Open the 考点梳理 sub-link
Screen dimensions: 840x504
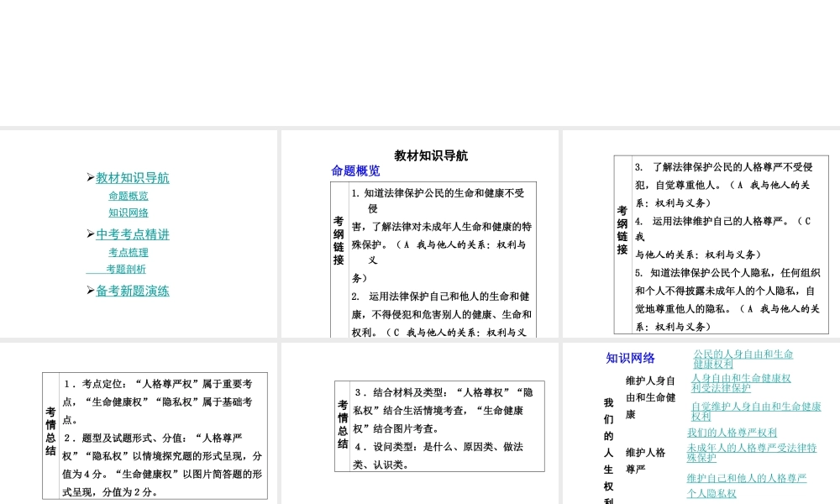pyautogui.click(x=128, y=252)
